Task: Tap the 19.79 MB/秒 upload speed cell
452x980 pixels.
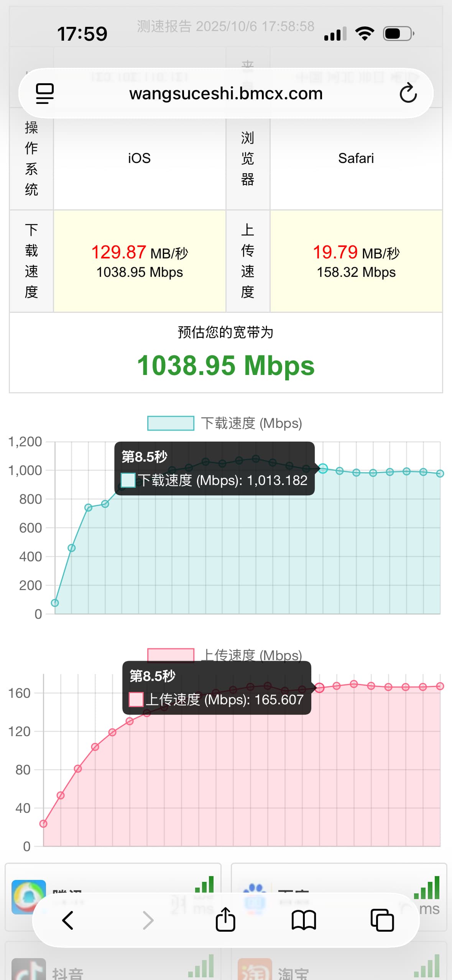Action: pyautogui.click(x=356, y=261)
